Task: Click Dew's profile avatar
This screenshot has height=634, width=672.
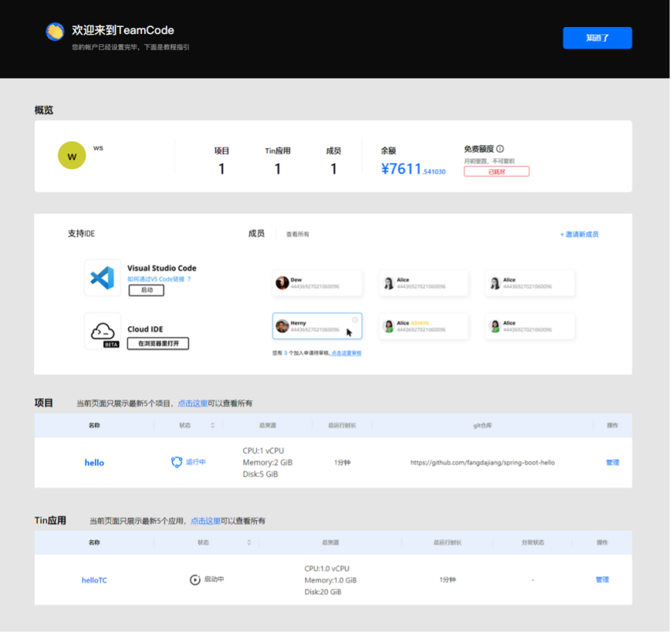Action: pyautogui.click(x=282, y=283)
